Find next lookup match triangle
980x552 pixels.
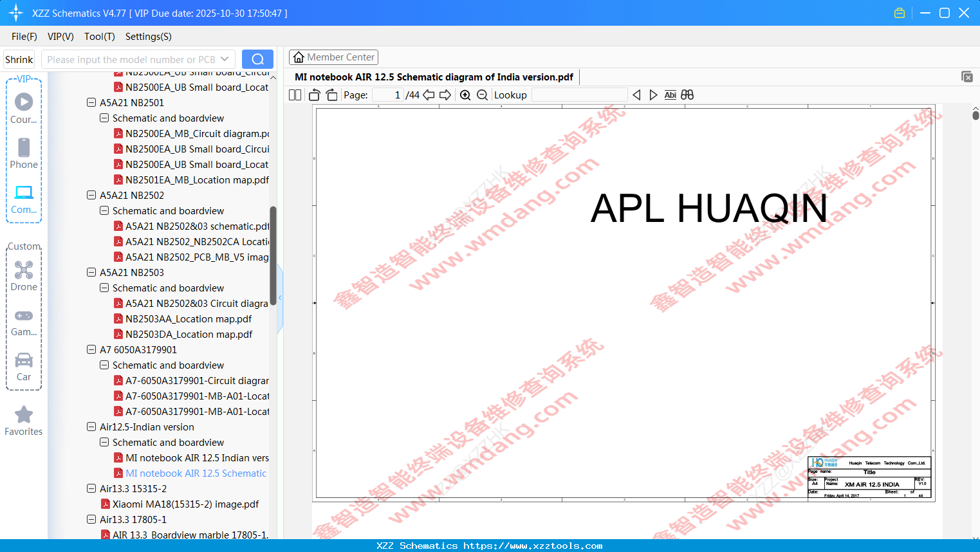pyautogui.click(x=653, y=95)
